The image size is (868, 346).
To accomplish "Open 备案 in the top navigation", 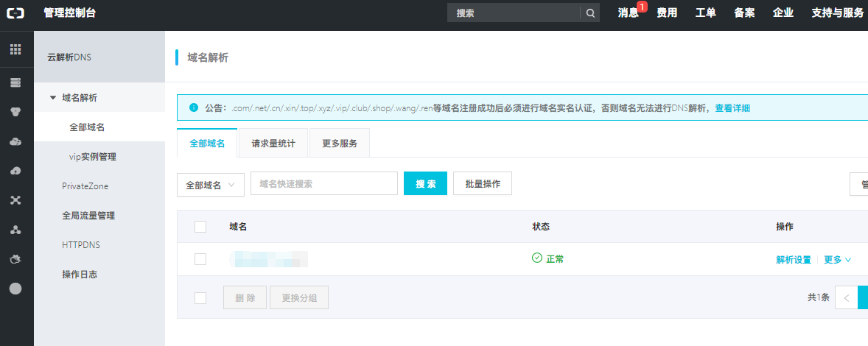I will coord(744,13).
